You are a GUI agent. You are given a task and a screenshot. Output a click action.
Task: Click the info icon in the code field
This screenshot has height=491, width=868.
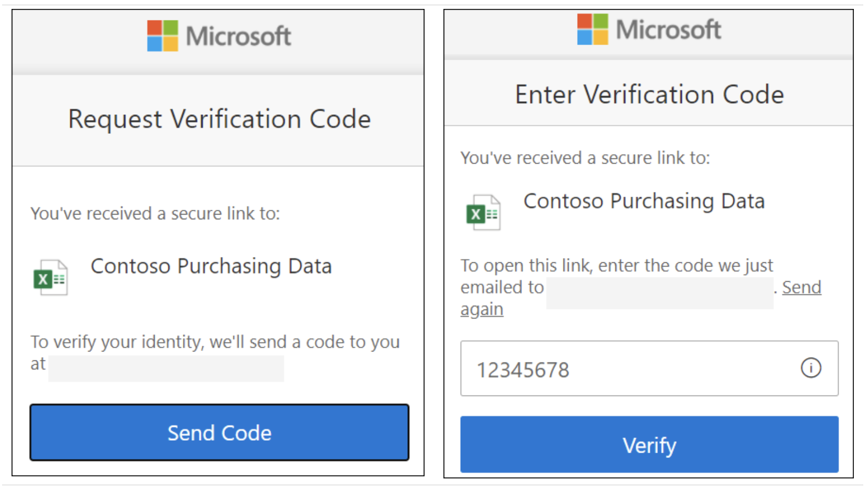(810, 368)
